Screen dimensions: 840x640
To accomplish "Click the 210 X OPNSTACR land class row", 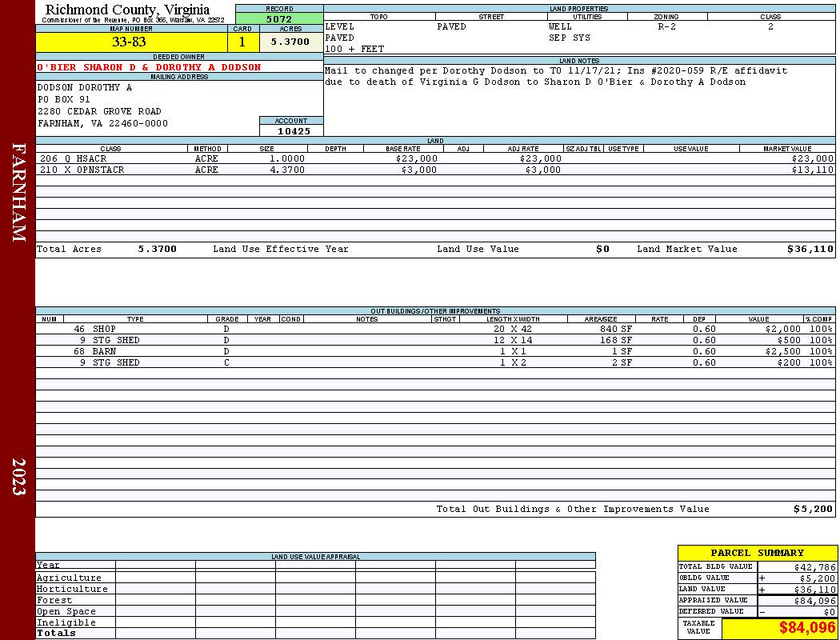I will tap(435, 170).
